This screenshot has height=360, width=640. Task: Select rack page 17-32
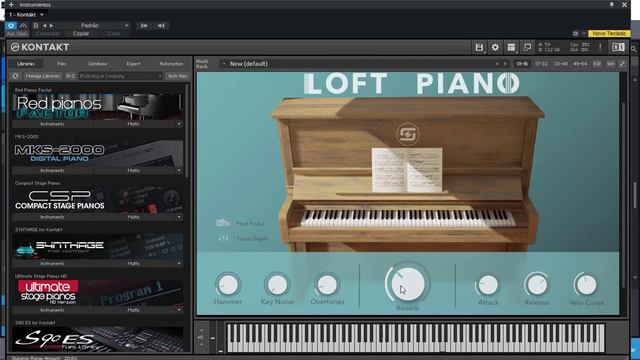coord(541,64)
